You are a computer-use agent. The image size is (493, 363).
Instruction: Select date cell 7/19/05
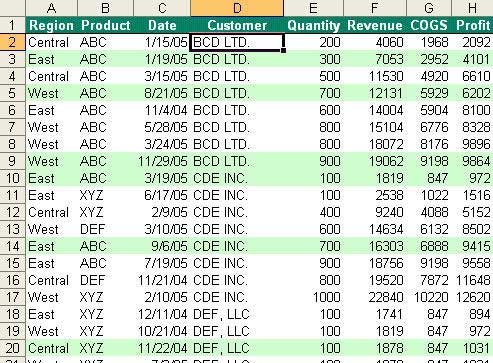pyautogui.click(x=162, y=263)
